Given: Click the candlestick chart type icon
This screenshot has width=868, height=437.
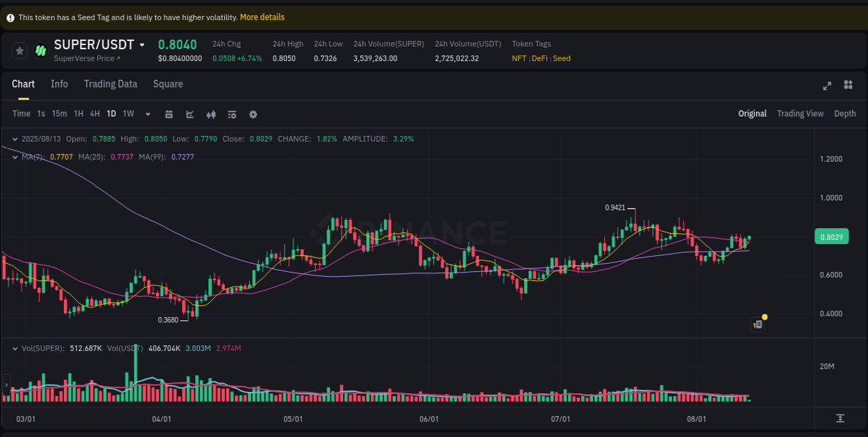Looking at the screenshot, I should click(211, 114).
